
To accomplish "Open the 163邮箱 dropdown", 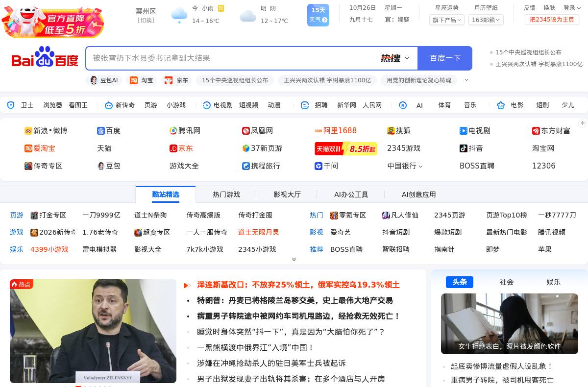I will point(486,20).
